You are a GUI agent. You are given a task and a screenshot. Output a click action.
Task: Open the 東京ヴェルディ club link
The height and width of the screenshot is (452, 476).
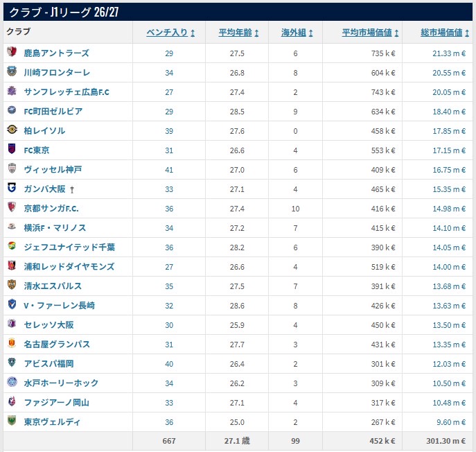coord(52,422)
